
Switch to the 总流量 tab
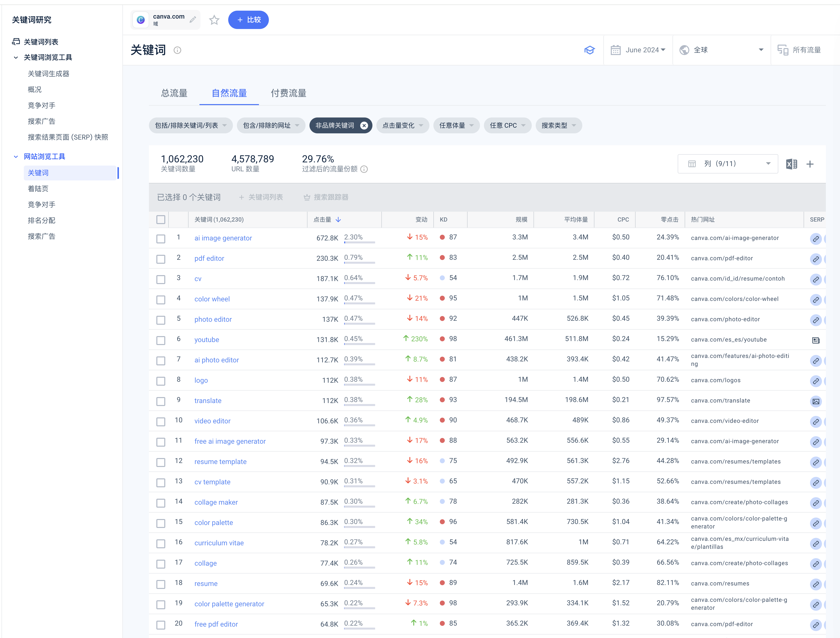174,93
